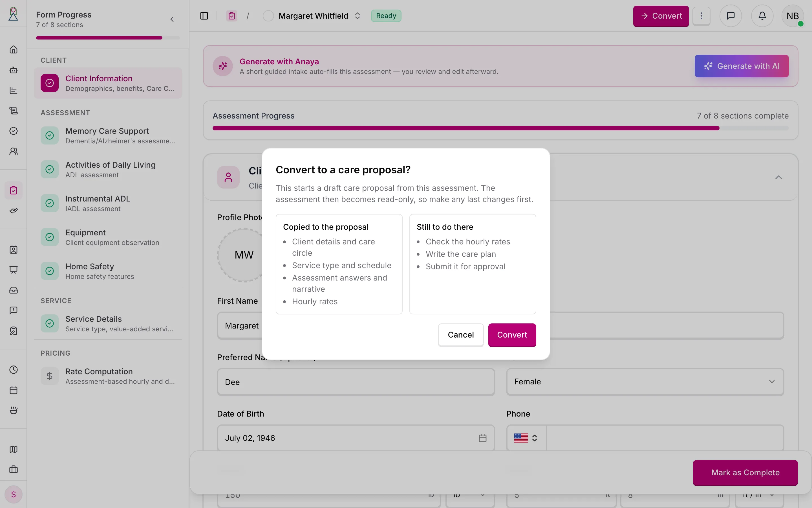The height and width of the screenshot is (508, 812).
Task: Open the map icon in left sidebar
Action: (14, 449)
